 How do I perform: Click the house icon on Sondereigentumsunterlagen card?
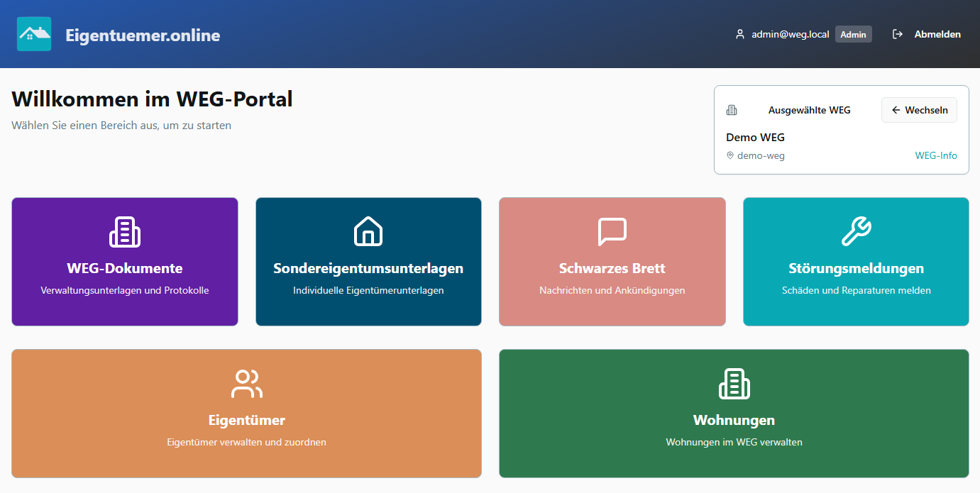(x=368, y=232)
